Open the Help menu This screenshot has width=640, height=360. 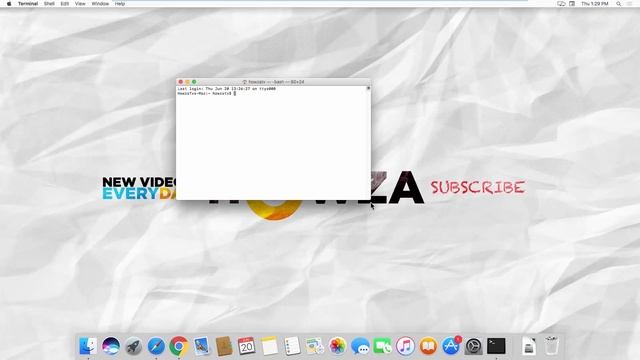point(120,4)
